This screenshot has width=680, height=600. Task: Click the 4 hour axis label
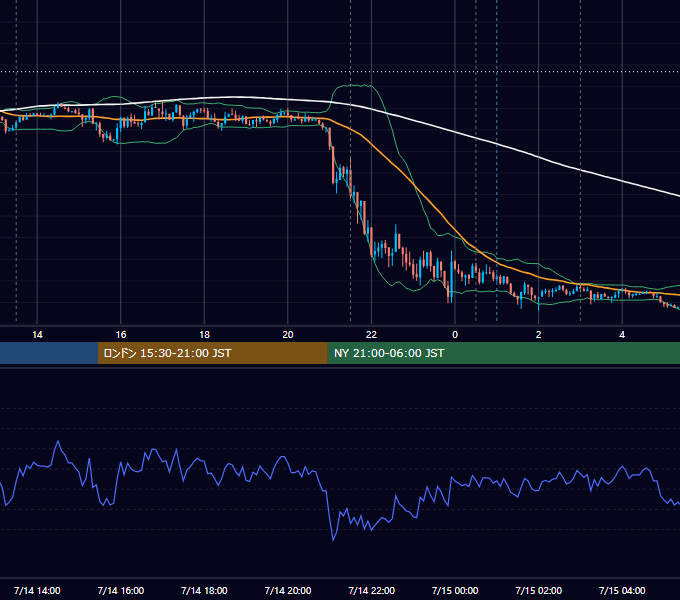(x=622, y=335)
